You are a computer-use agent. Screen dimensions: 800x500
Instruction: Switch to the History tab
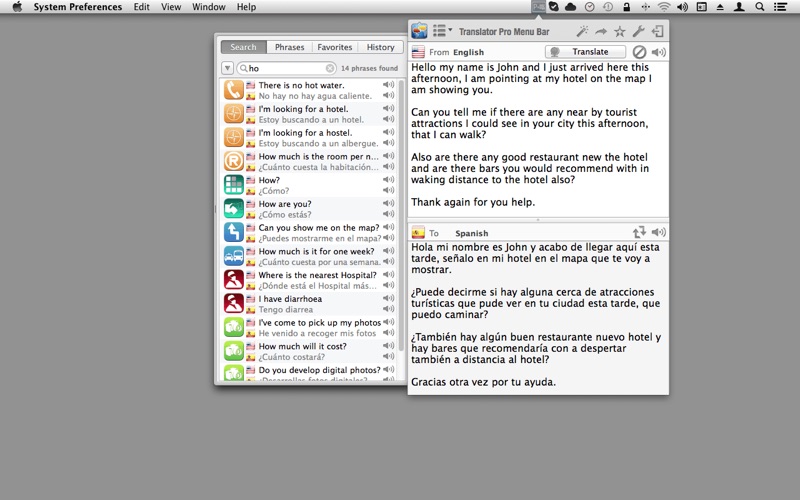pyautogui.click(x=381, y=47)
